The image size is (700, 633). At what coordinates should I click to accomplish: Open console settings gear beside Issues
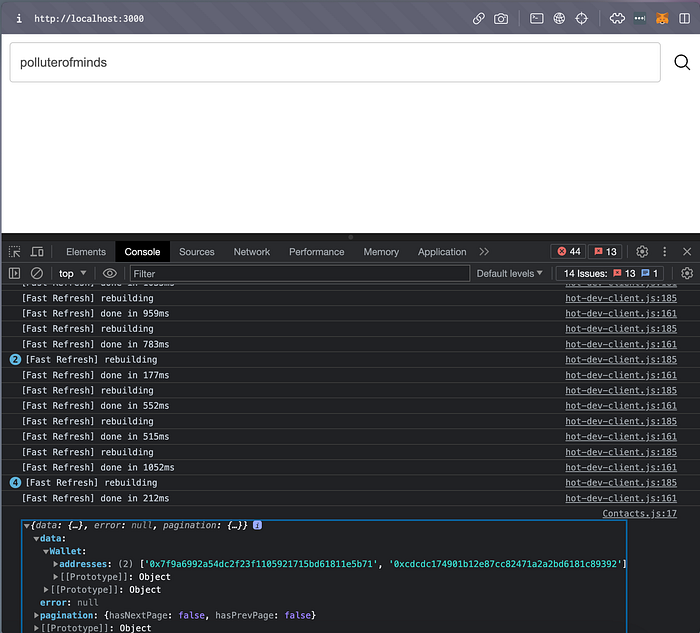(x=687, y=273)
